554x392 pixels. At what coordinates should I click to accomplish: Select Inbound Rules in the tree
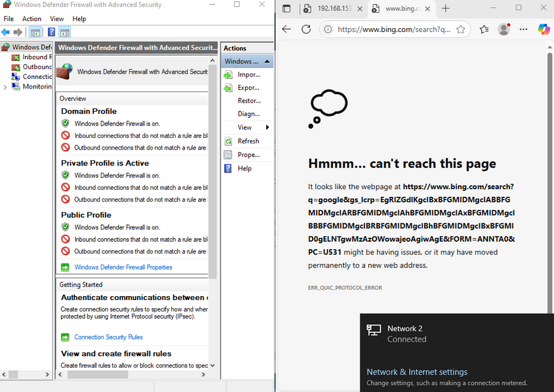coord(31,57)
